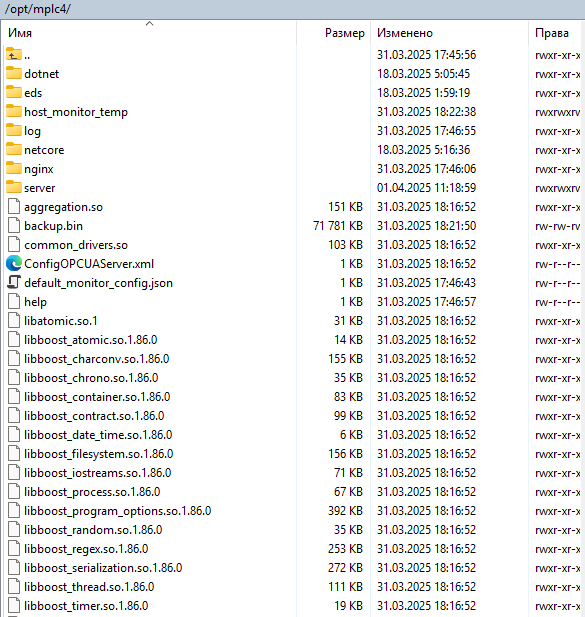Select the server folder icon
Viewport: 585px width, 617px height.
point(14,187)
